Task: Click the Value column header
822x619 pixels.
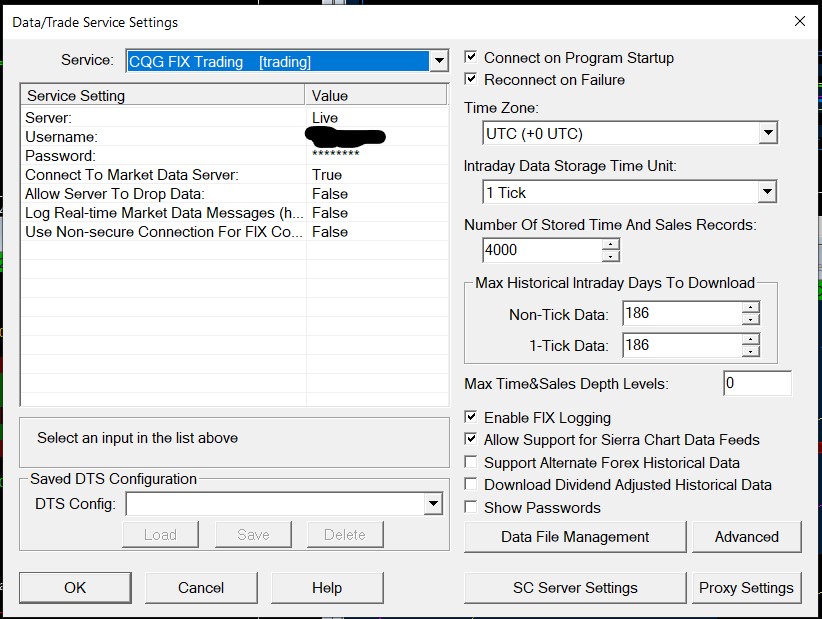Action: [376, 95]
